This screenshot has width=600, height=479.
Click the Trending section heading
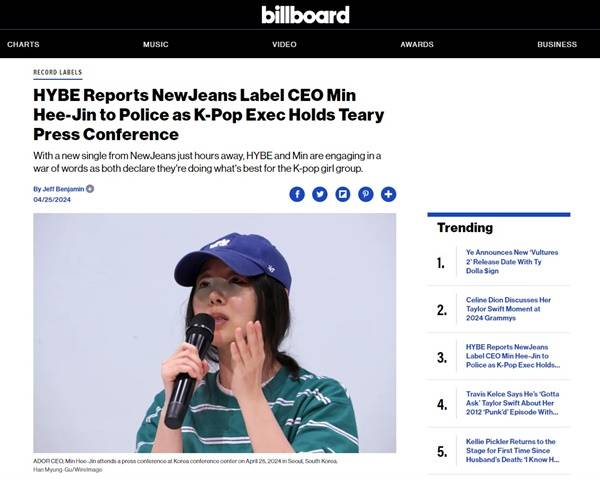click(x=465, y=228)
